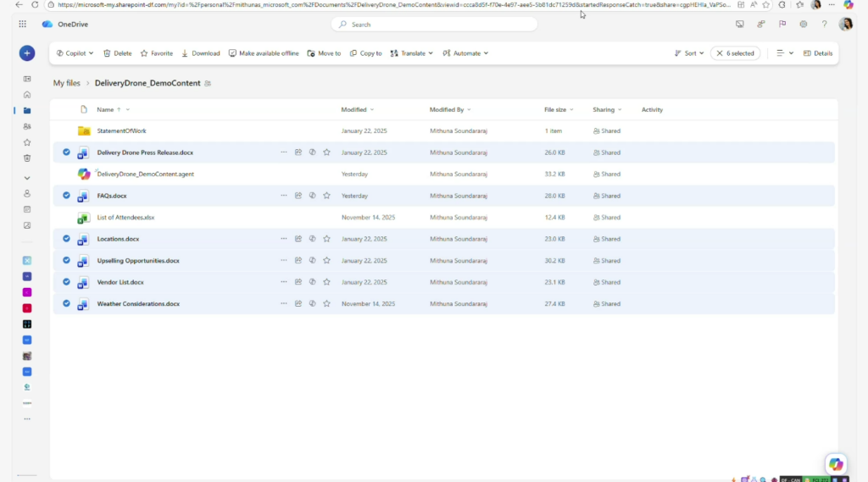Open the Recycle bin in the left sidebar
The width and height of the screenshot is (868, 482).
coord(27,158)
